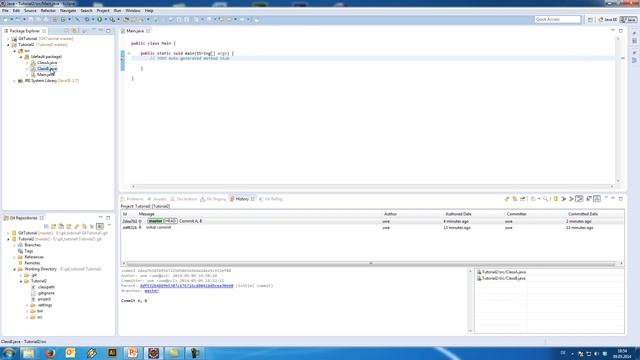Viewport: 640px width, 360px height.
Task: Select the History tab
Action: [x=242, y=199]
